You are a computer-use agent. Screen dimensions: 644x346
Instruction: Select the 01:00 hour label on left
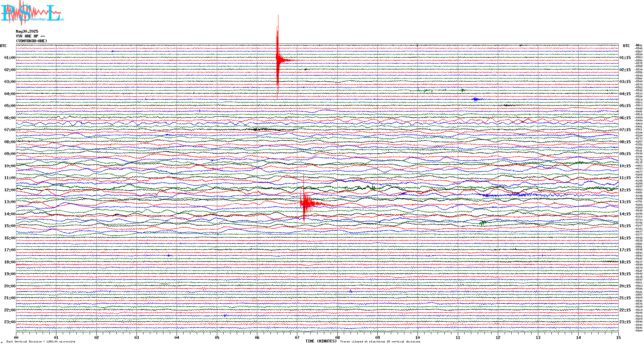(10, 58)
